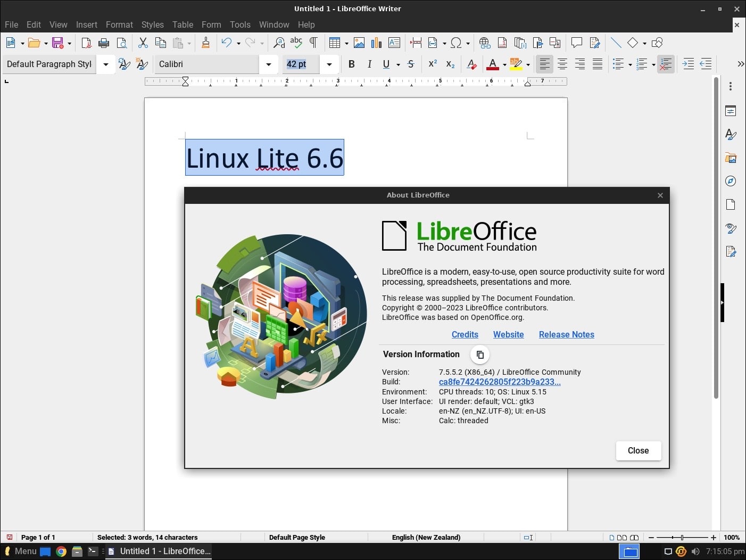
Task: Open Find and Replace
Action: [279, 43]
